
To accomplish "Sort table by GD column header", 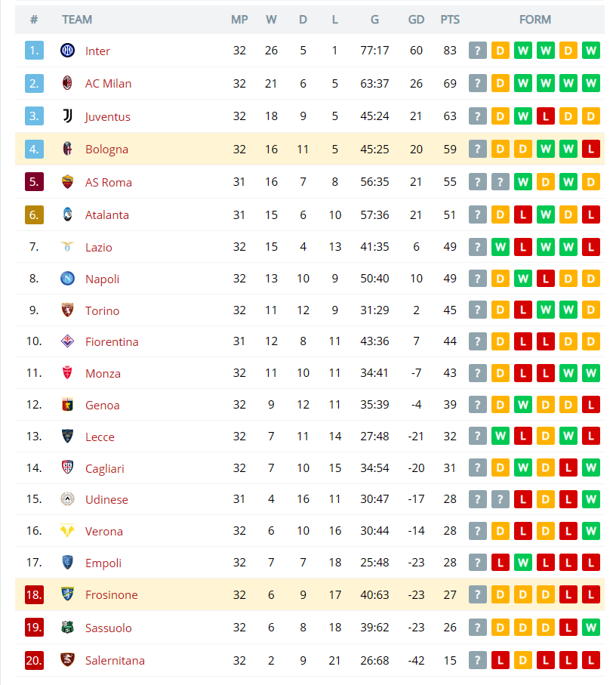I will pos(416,20).
